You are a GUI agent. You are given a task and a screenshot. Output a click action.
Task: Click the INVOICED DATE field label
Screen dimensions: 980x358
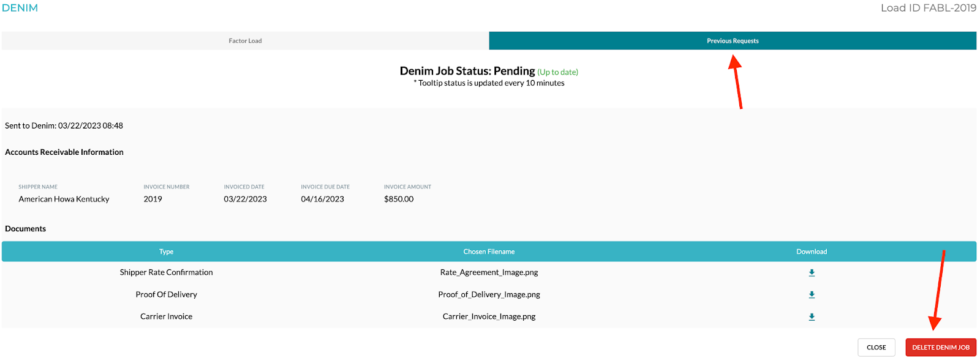click(244, 187)
